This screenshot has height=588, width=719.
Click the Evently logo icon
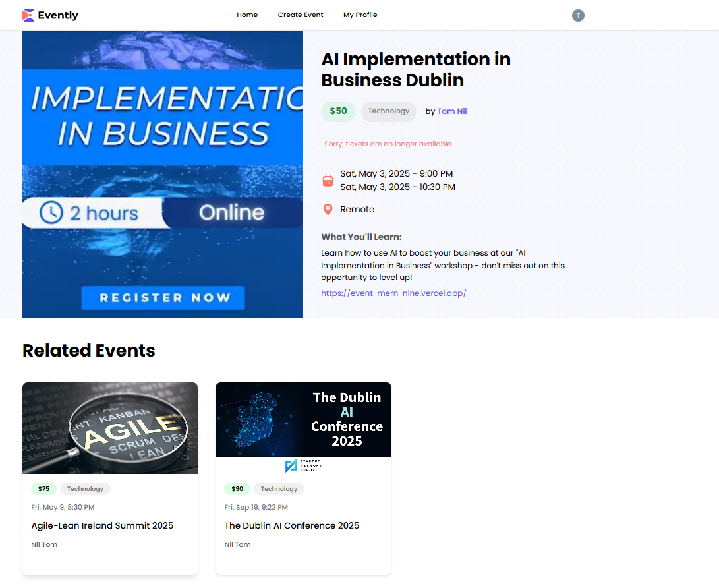pos(28,15)
